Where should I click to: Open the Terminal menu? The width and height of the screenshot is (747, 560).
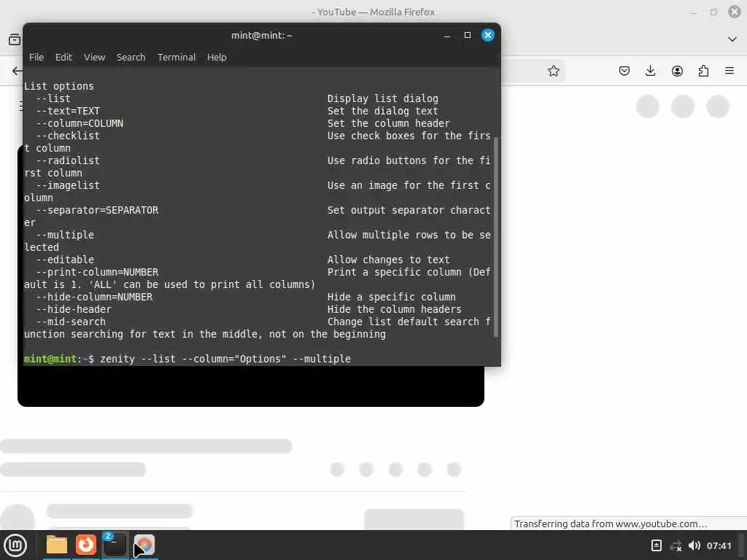177,57
